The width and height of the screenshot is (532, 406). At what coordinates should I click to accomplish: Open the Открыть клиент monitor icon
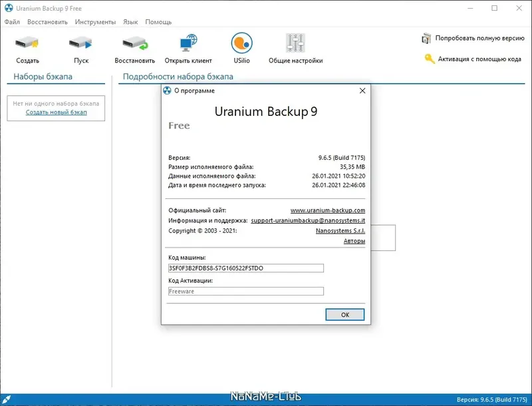[188, 43]
